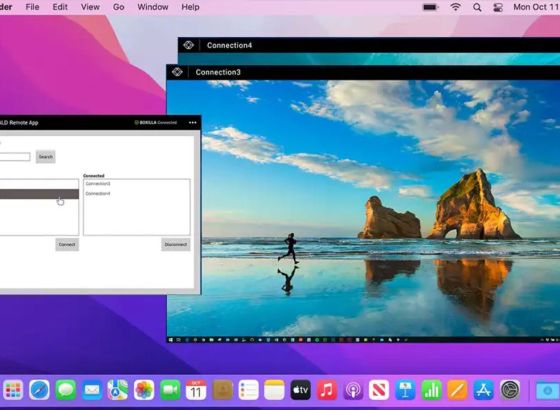
Task: Bring Connection4 window to front via title
Action: (x=229, y=45)
